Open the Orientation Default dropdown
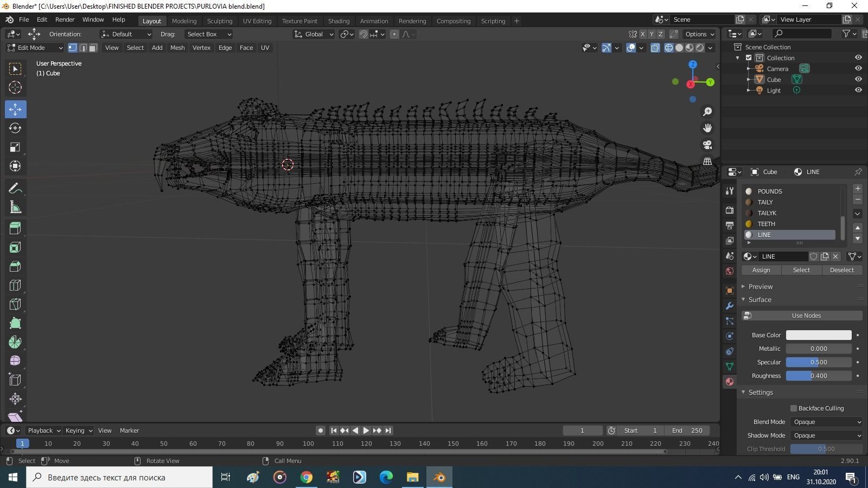Viewport: 868px width, 488px height. [x=126, y=34]
